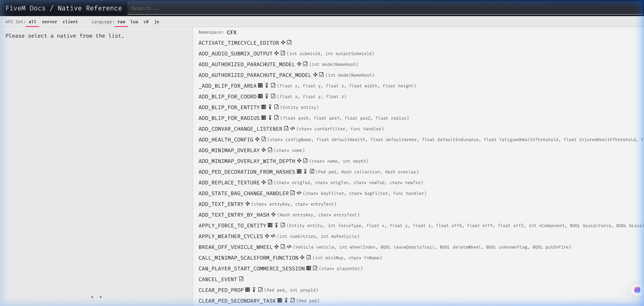Open the CALL_MINIMAP_SCALEFORM_FUNCTION native entry
The width and height of the screenshot is (644, 306).
tap(248, 258)
